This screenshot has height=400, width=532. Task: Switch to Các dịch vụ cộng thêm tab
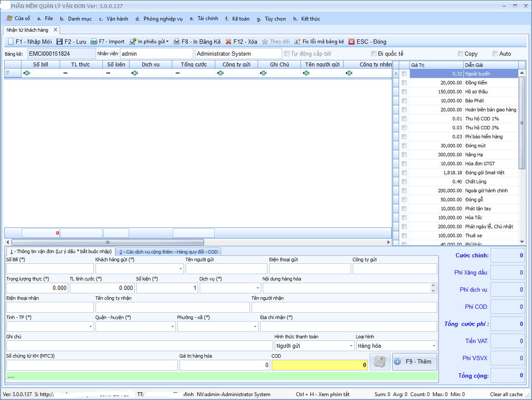pyautogui.click(x=168, y=252)
